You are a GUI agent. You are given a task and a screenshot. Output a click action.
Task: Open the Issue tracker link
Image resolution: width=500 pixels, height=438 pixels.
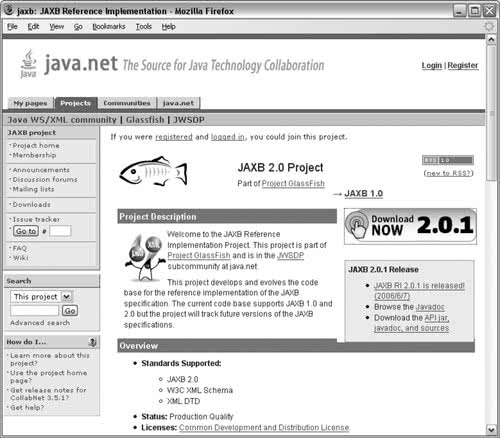click(x=36, y=220)
